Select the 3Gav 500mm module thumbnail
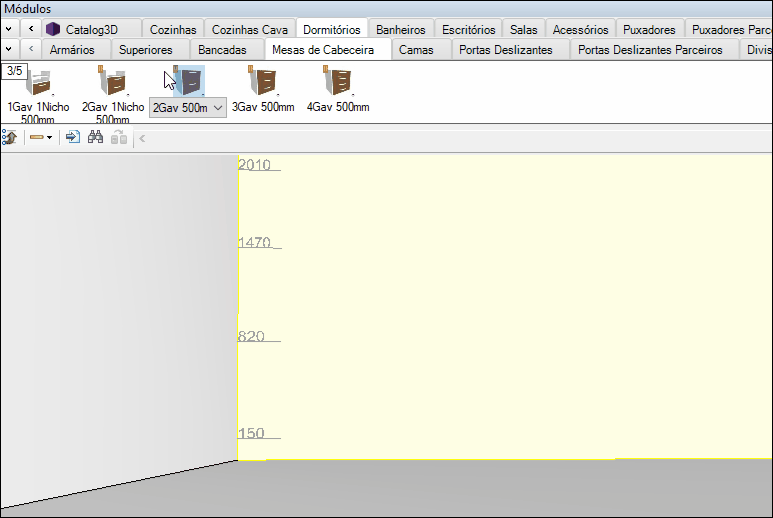This screenshot has height=518, width=773. pos(263,80)
